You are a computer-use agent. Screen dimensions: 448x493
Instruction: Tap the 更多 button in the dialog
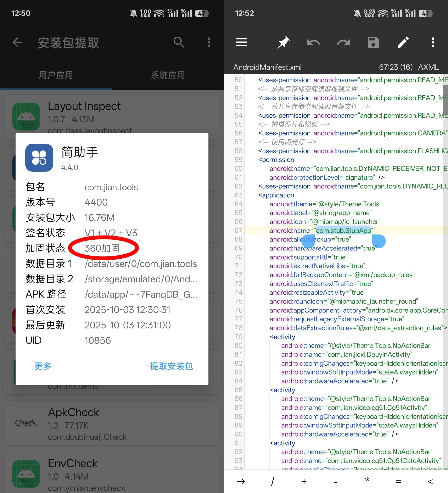[x=43, y=366]
